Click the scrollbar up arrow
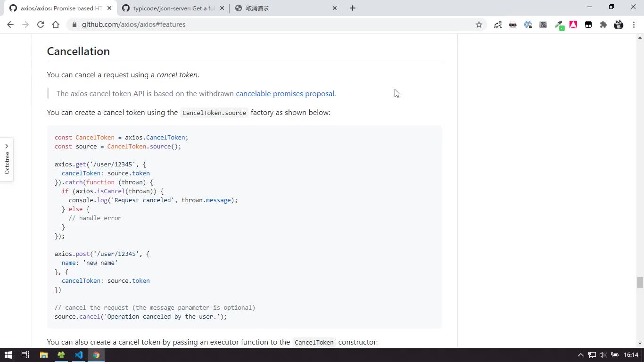 pyautogui.click(x=640, y=37)
